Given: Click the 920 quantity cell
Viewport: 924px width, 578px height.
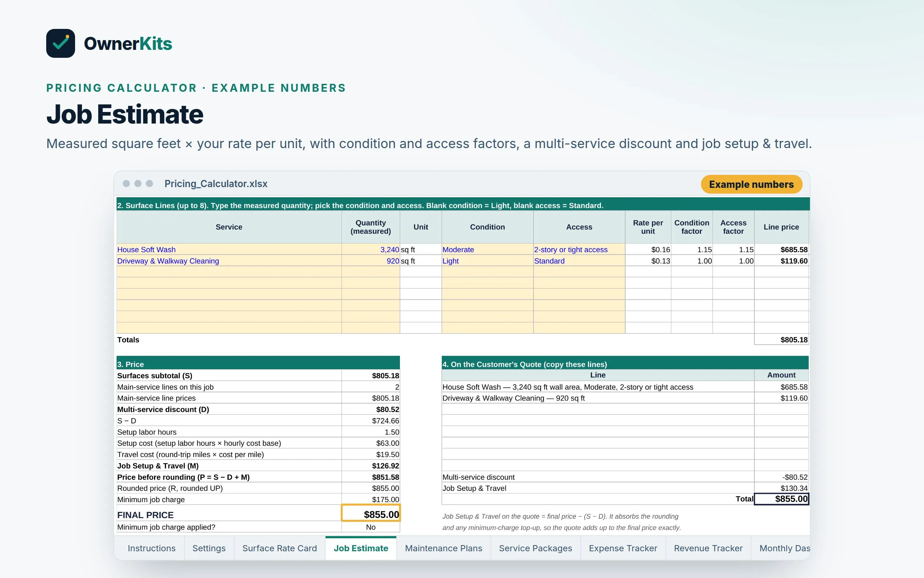Looking at the screenshot, I should click(x=371, y=261).
